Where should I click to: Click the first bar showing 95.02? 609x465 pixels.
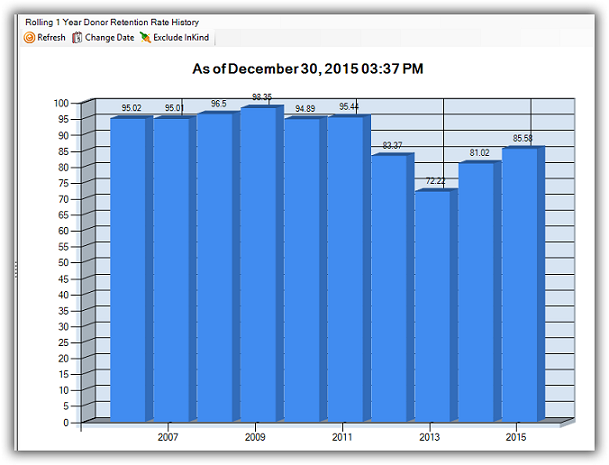tap(128, 270)
